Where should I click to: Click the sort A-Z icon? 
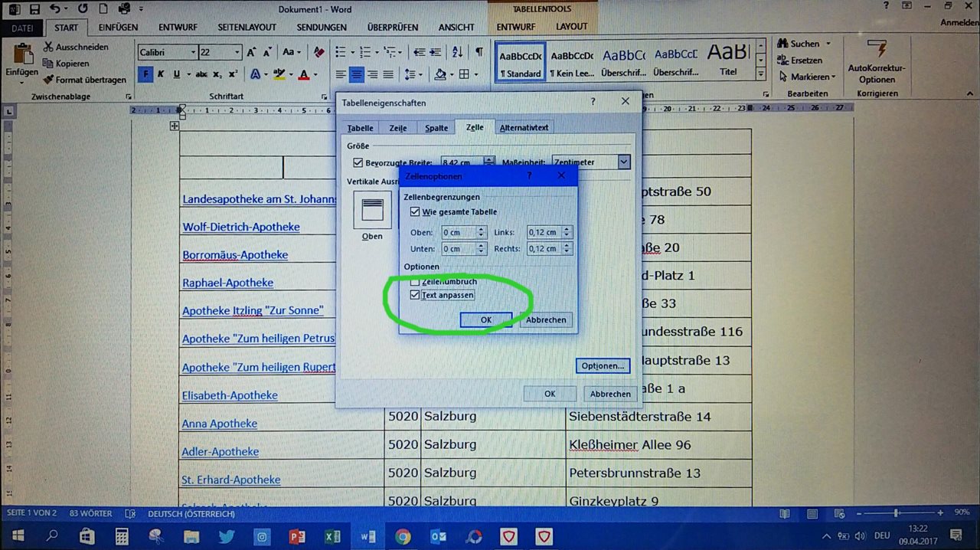(x=459, y=52)
